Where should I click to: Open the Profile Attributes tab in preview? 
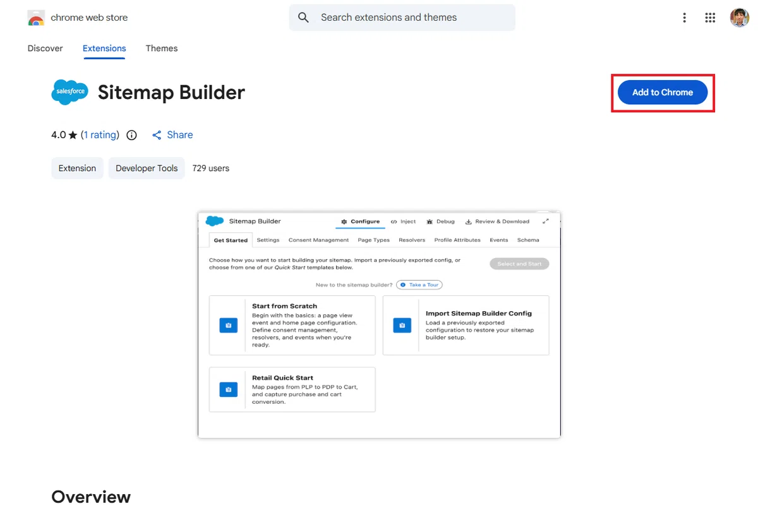click(457, 240)
